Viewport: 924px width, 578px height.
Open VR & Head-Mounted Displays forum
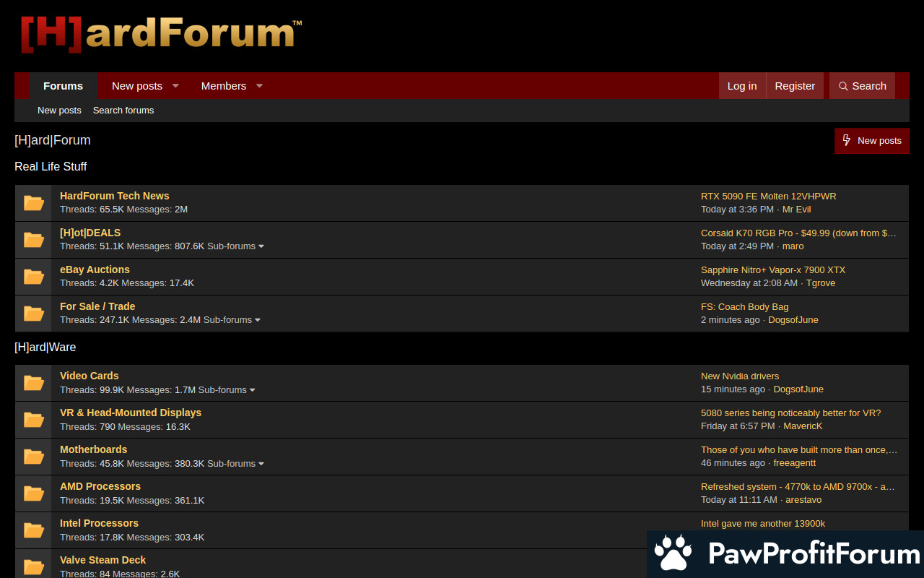pyautogui.click(x=131, y=413)
